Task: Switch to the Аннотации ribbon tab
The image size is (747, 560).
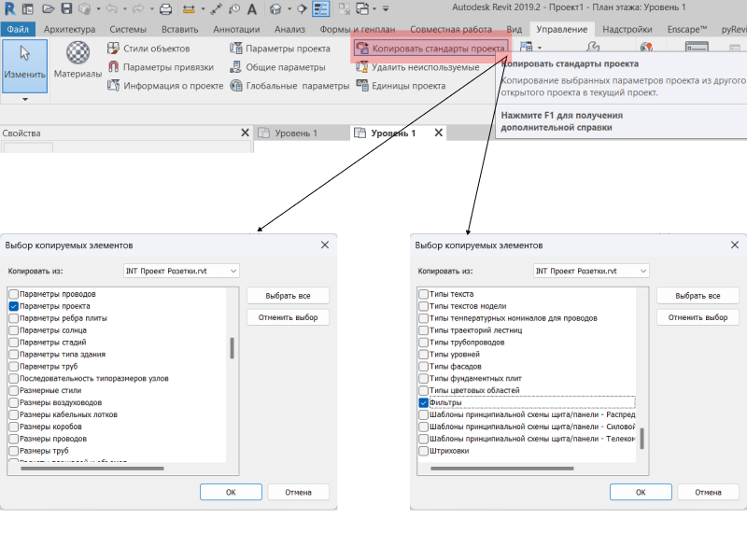Action: pyautogui.click(x=236, y=29)
